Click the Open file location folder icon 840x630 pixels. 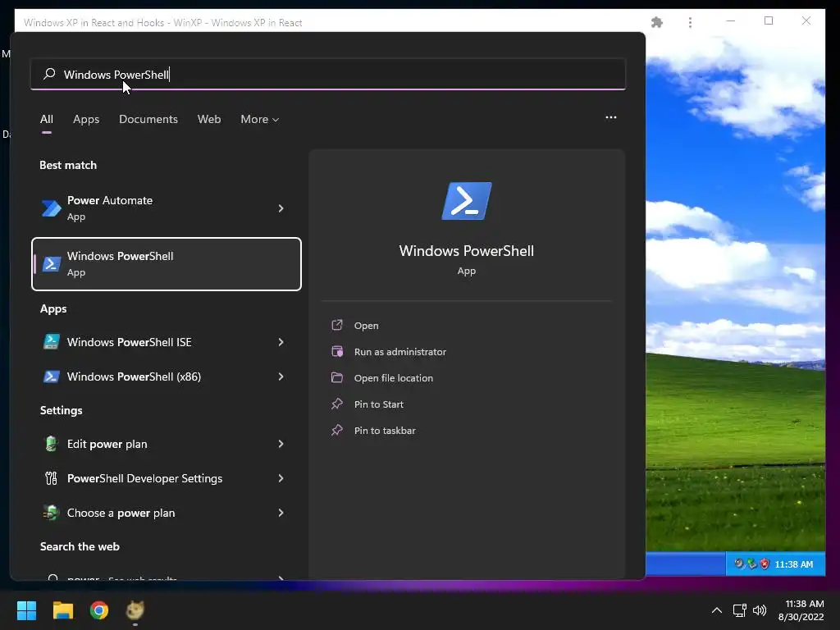[337, 377]
